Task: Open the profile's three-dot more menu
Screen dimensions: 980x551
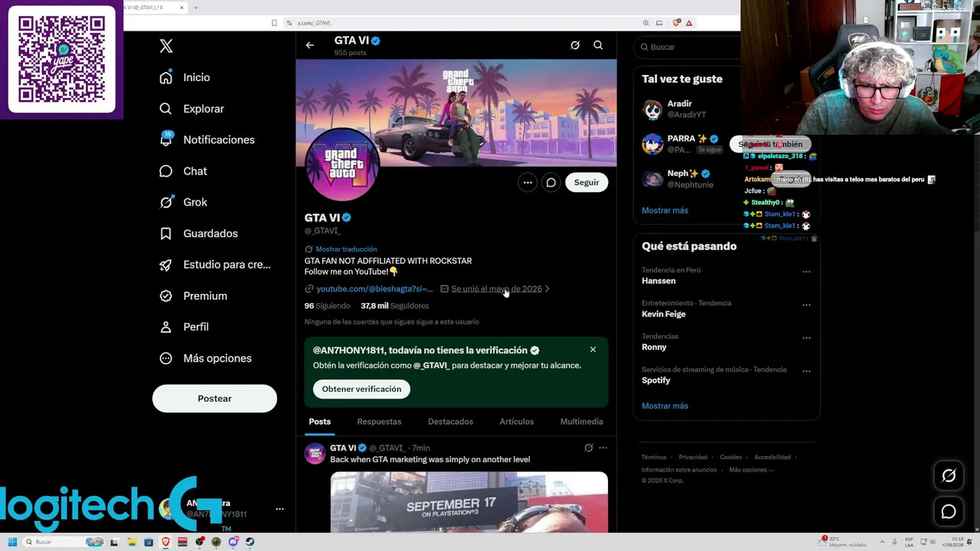Action: point(528,182)
